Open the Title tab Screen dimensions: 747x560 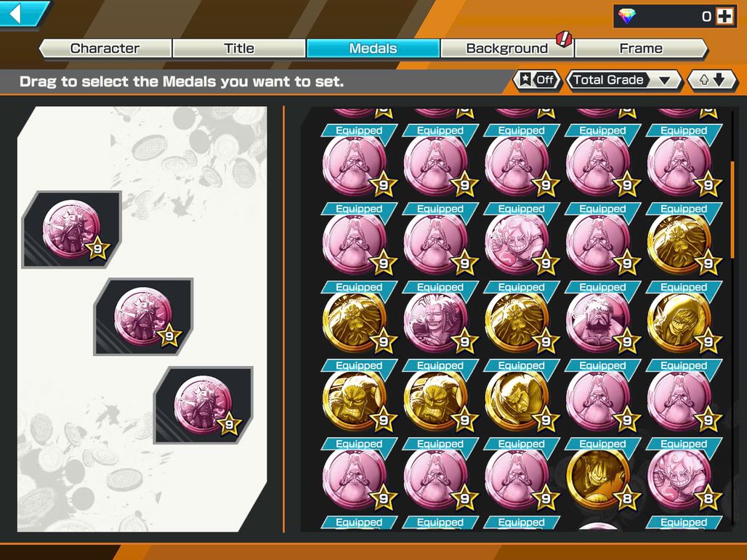tap(238, 48)
